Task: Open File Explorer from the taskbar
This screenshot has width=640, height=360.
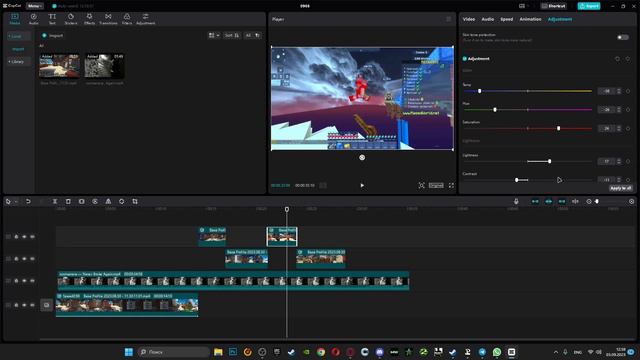Action: coord(218,352)
